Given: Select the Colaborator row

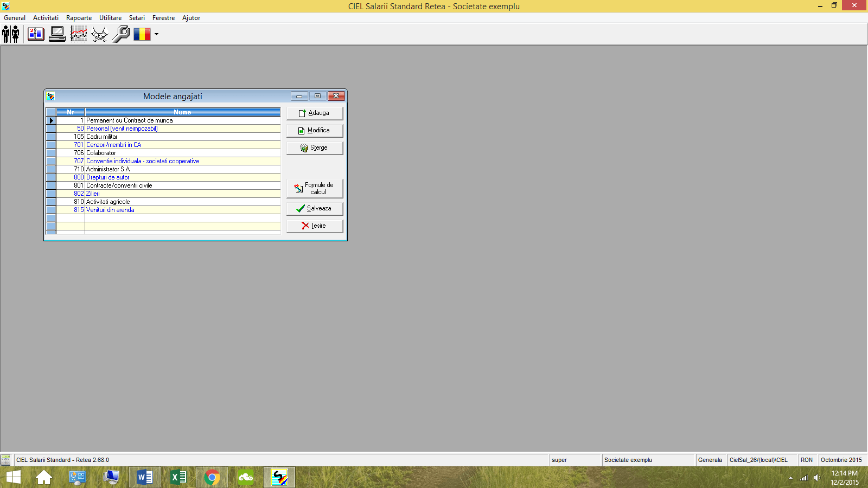Looking at the screenshot, I should point(168,153).
